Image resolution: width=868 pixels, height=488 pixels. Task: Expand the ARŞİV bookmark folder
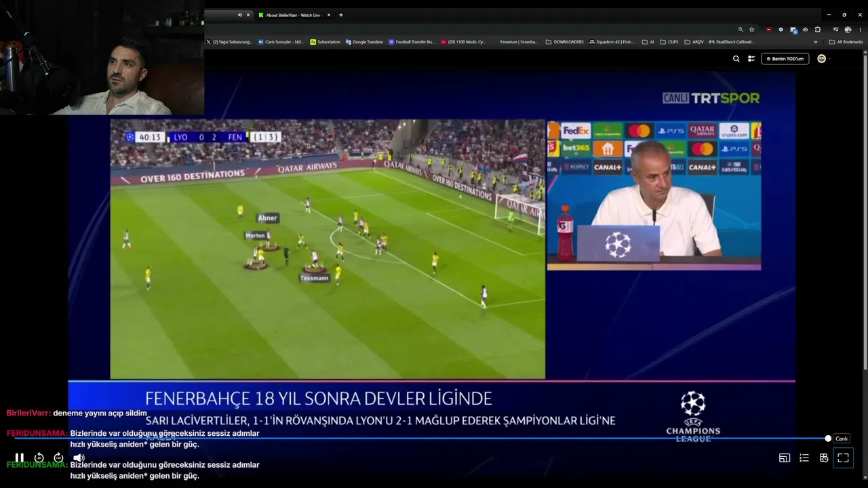point(694,42)
